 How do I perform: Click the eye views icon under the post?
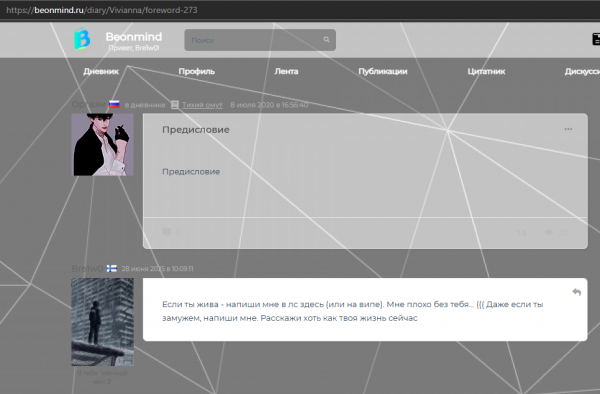549,232
